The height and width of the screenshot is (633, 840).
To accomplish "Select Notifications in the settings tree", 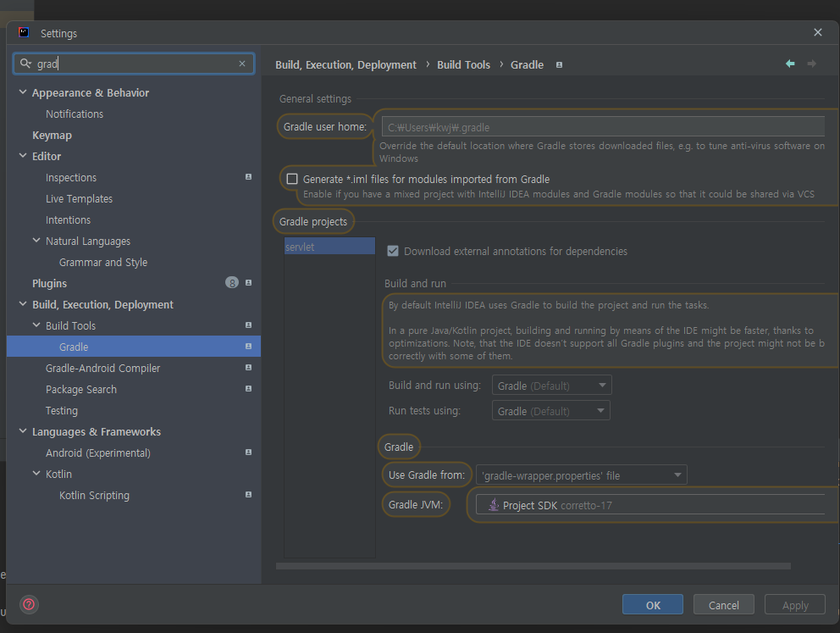I will pyautogui.click(x=75, y=114).
